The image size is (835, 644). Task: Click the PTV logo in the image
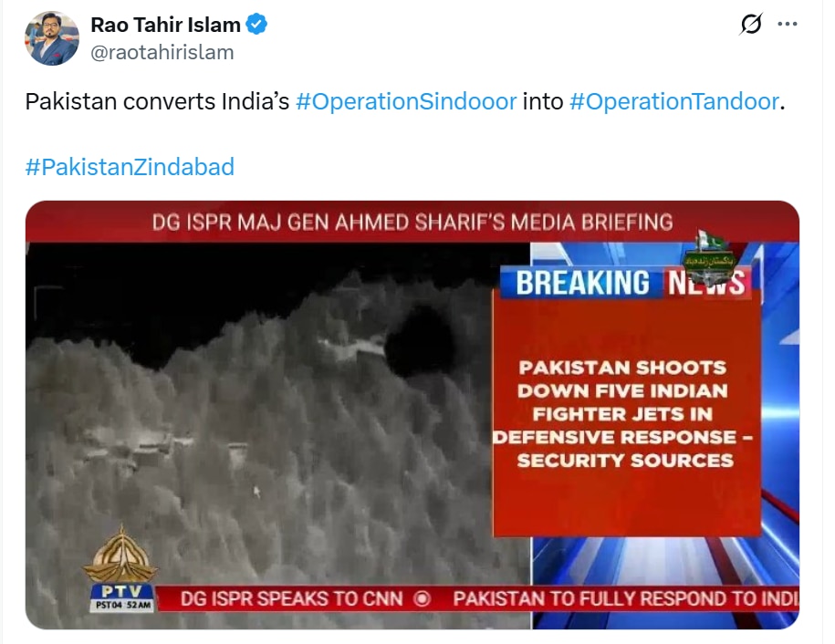tap(121, 569)
